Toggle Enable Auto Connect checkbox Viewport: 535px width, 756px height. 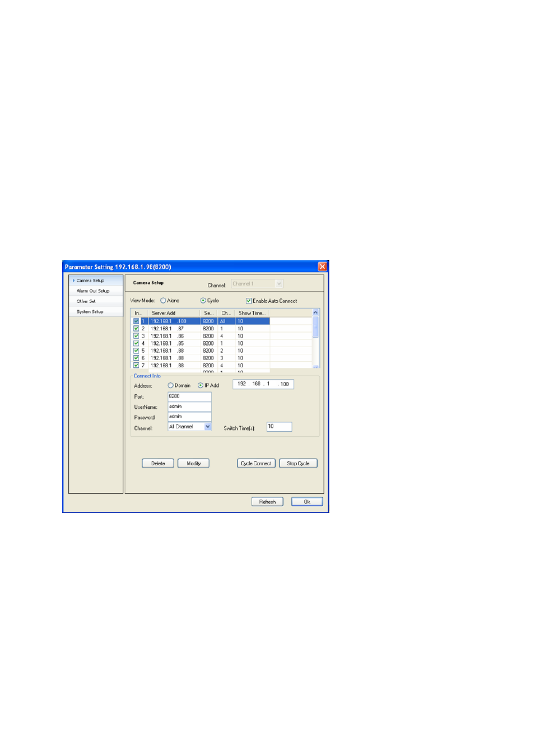[249, 301]
